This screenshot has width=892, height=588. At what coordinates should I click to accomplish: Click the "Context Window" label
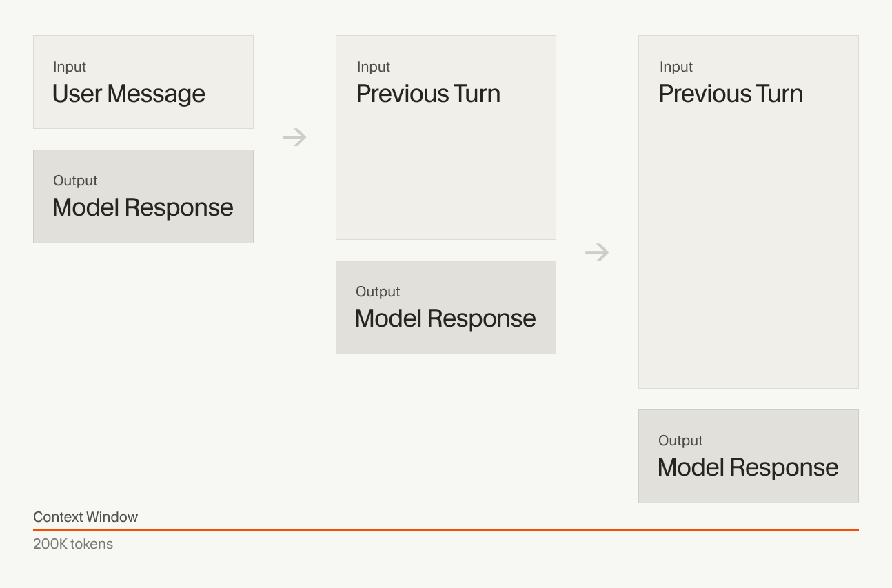85,517
